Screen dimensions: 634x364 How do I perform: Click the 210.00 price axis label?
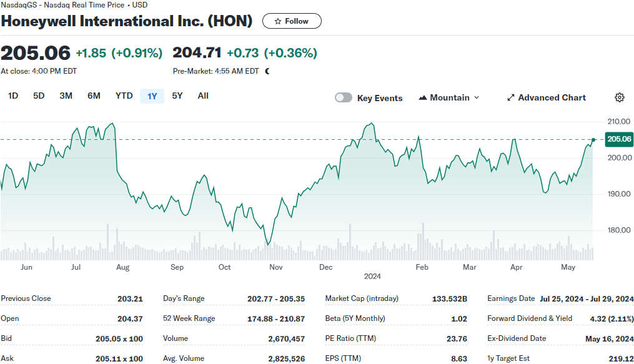pos(618,122)
